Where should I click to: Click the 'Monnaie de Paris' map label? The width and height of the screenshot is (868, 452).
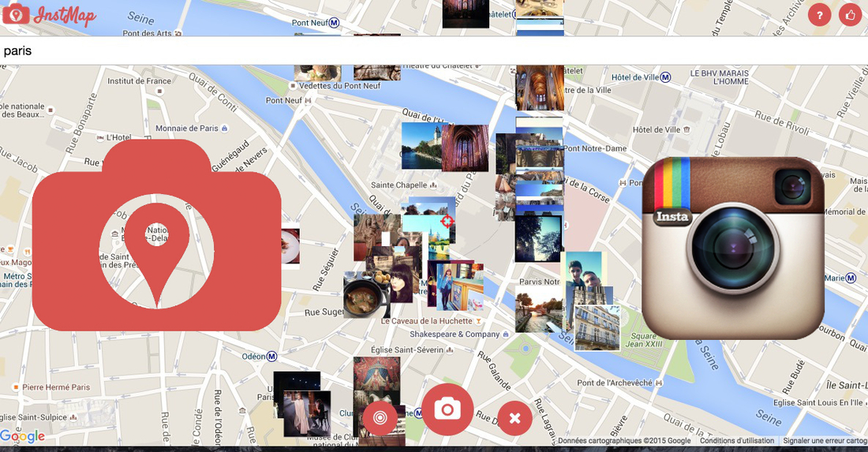coord(186,129)
